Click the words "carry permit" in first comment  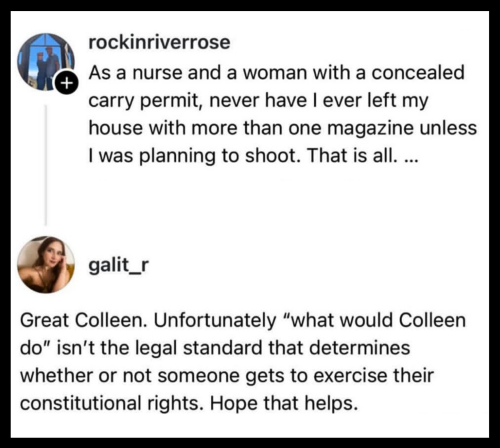145,100
